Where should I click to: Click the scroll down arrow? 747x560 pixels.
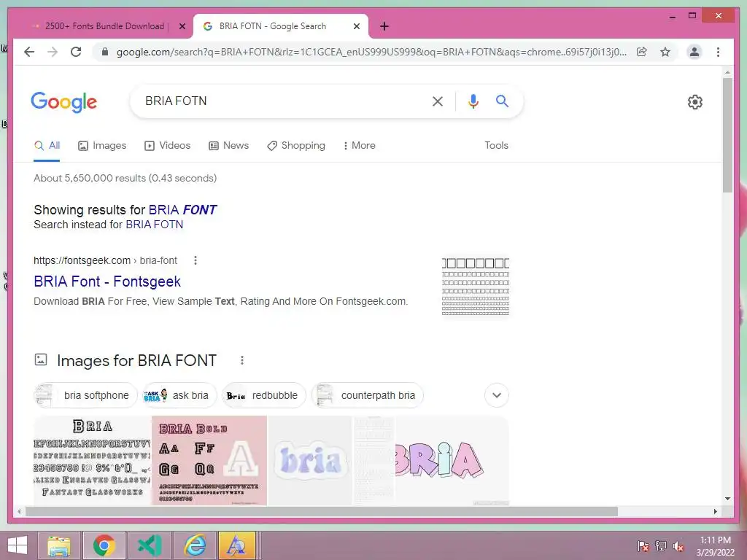[x=727, y=499]
